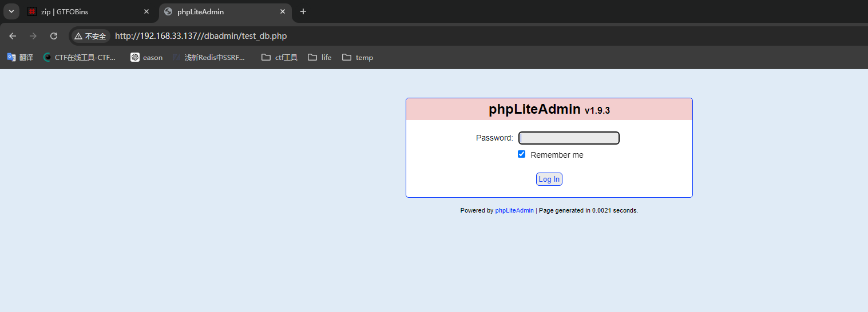Focus the Password input field
Screen dimensions: 868x312
[569, 138]
